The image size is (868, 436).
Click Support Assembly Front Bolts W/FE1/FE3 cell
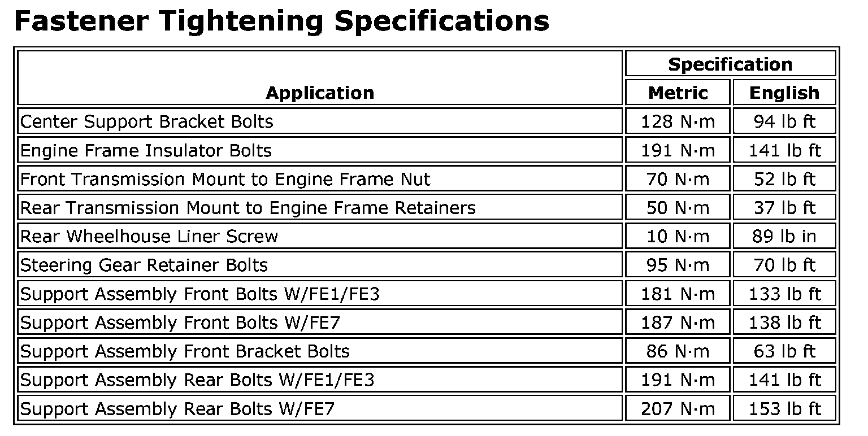(x=200, y=294)
